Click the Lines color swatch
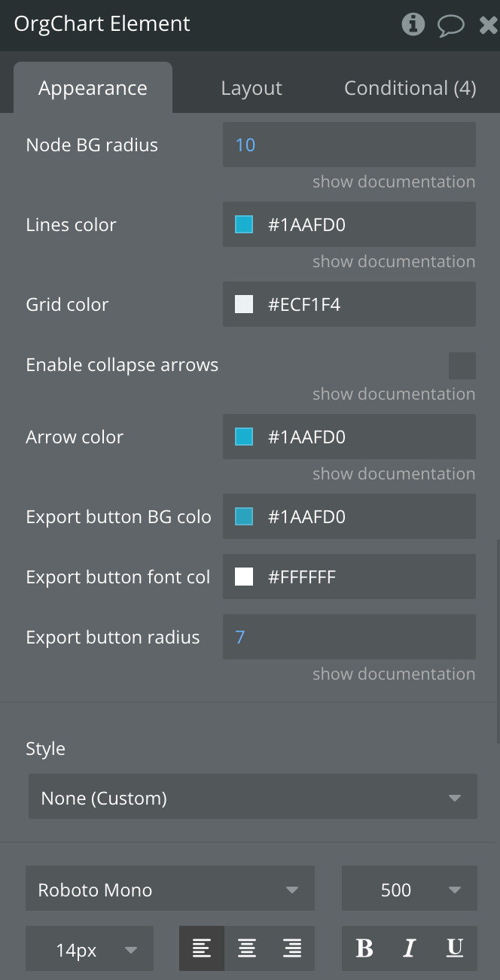This screenshot has width=500, height=980. click(x=244, y=224)
